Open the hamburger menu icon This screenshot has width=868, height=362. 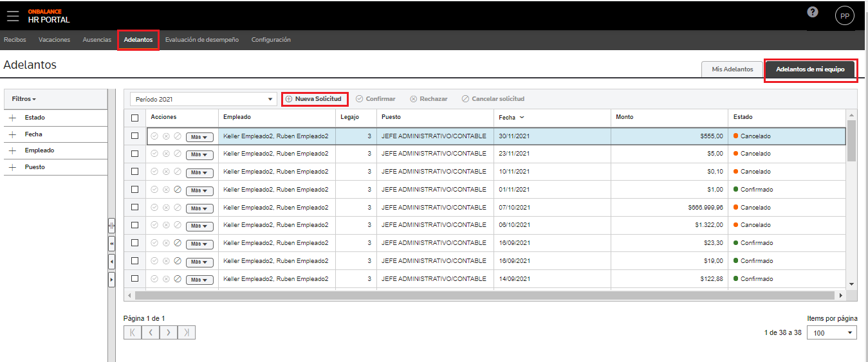click(13, 15)
